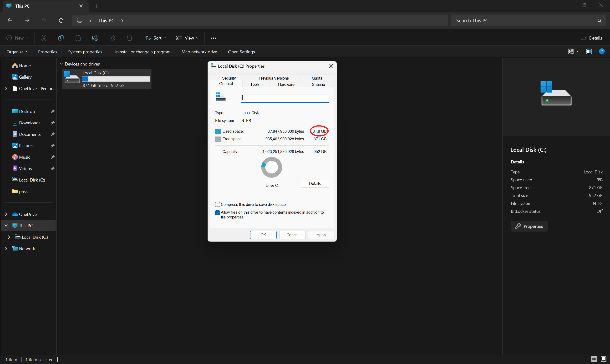Image resolution: width=610 pixels, height=364 pixels.
Task: Open the See more three-dots menu
Action: 213,38
